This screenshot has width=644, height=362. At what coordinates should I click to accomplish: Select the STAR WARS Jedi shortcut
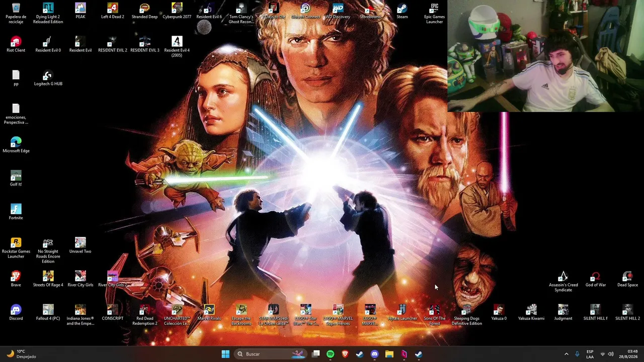tap(274, 315)
